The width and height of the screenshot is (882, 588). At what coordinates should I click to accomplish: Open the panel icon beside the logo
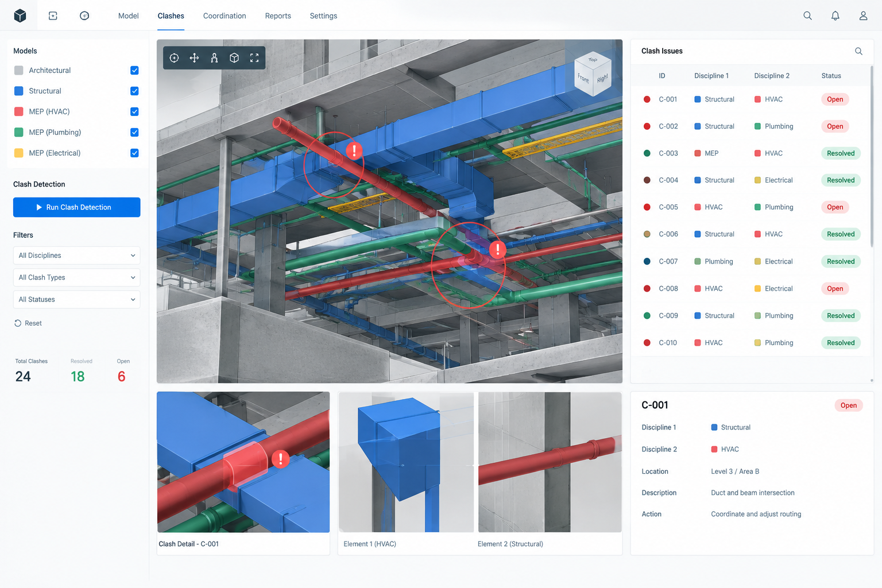pos(53,16)
